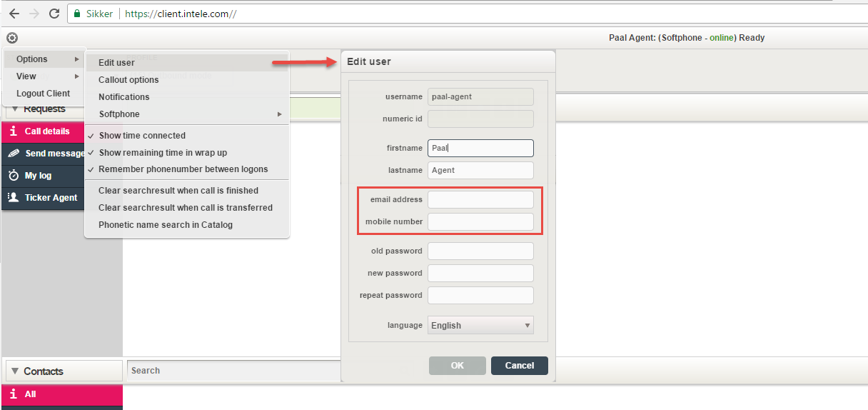
Task: Click the browser back arrow
Action: coord(14,14)
